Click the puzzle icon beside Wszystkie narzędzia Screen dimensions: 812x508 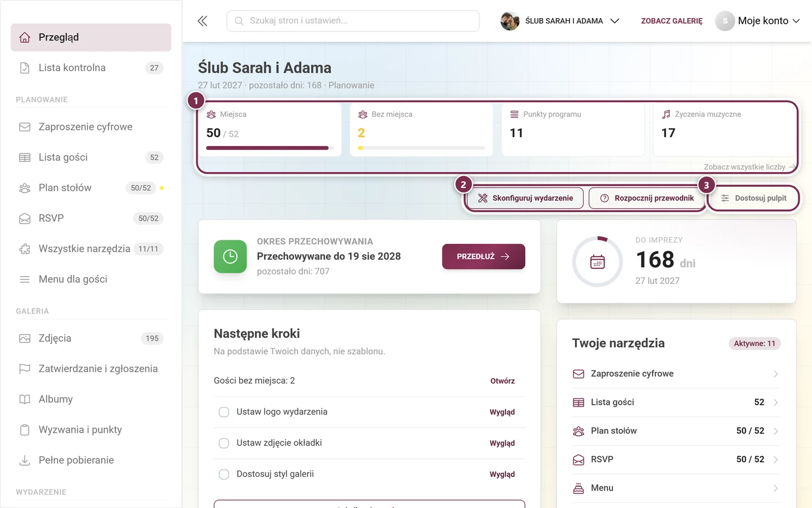pyautogui.click(x=25, y=249)
